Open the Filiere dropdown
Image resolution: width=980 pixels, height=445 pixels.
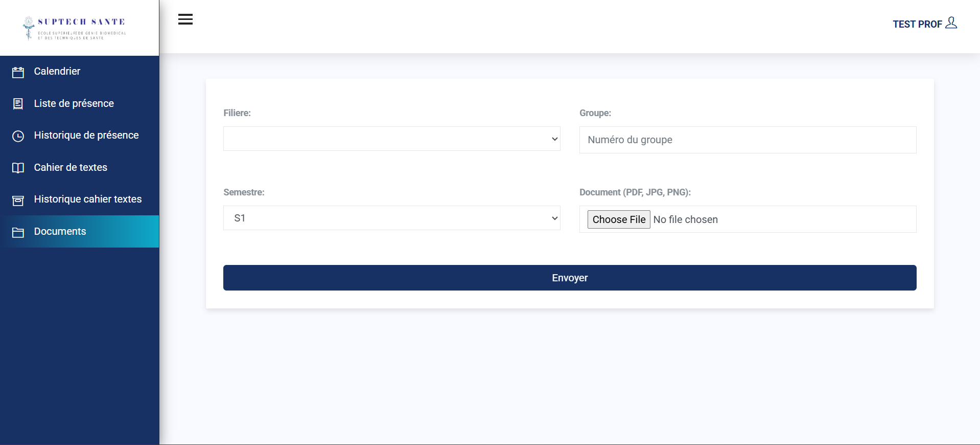point(391,139)
